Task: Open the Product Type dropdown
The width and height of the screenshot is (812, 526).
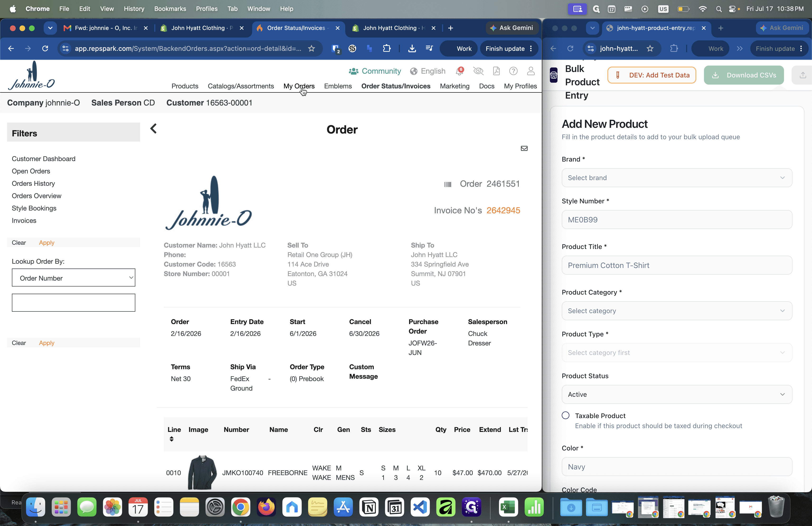Action: tap(677, 353)
